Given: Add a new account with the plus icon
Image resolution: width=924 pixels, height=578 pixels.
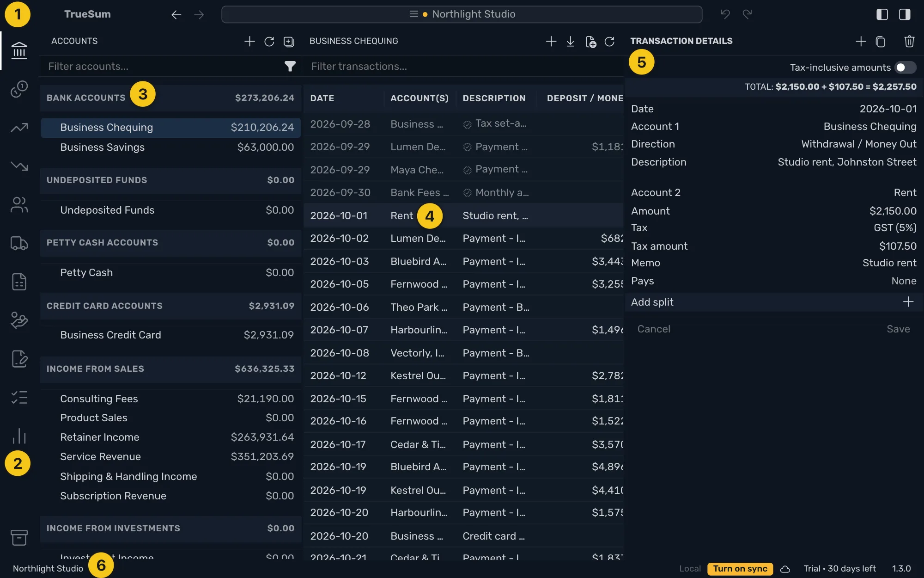Looking at the screenshot, I should click(249, 41).
